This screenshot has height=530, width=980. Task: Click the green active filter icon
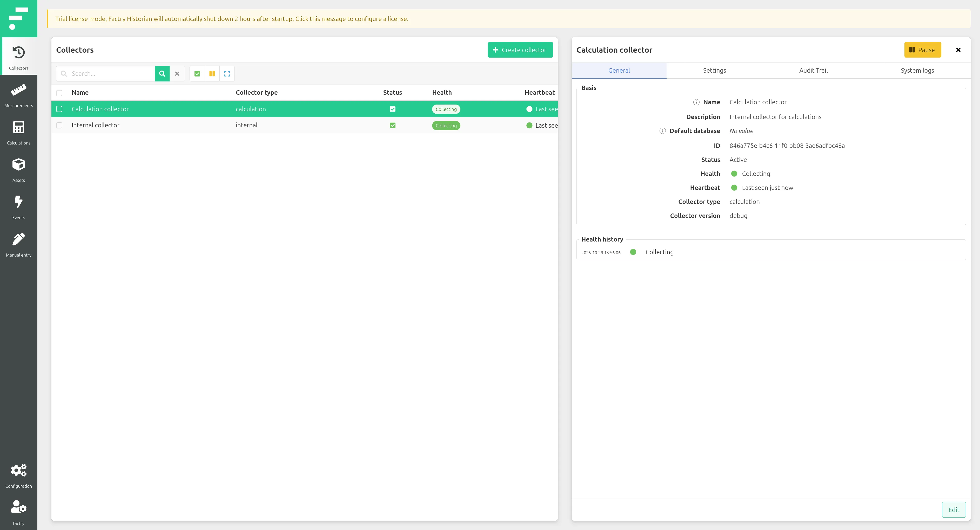coord(197,74)
